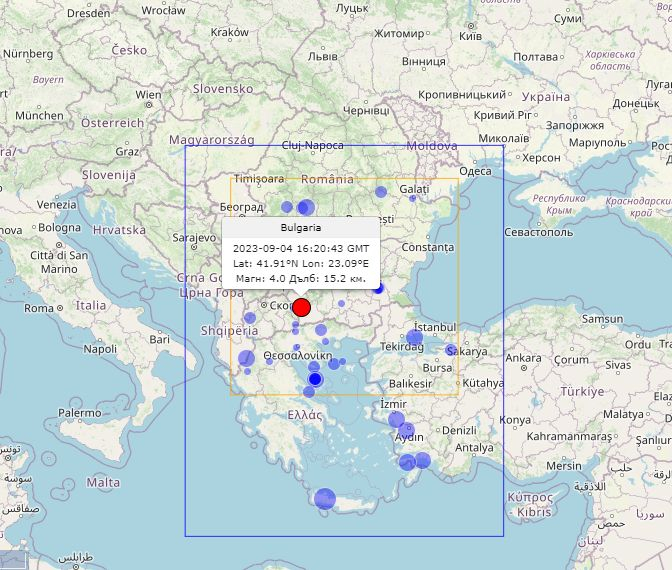Click the 'Bulgaria' popup title

301,228
